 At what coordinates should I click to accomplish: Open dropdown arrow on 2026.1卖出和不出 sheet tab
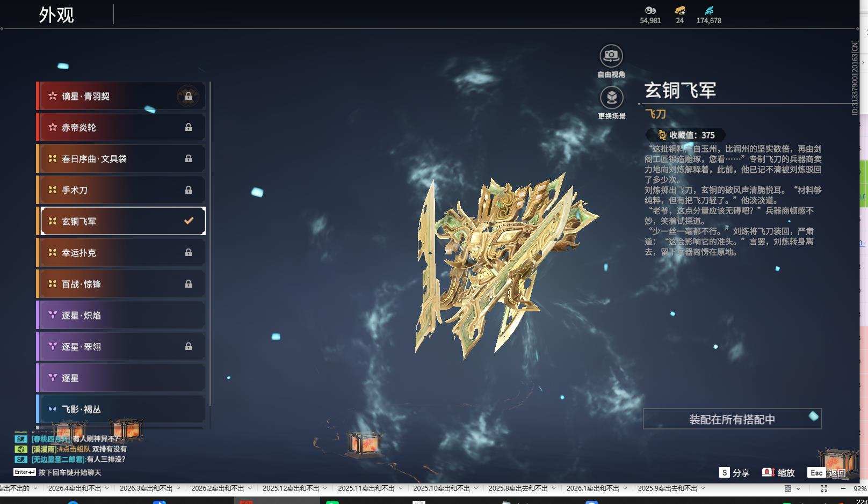(625, 488)
